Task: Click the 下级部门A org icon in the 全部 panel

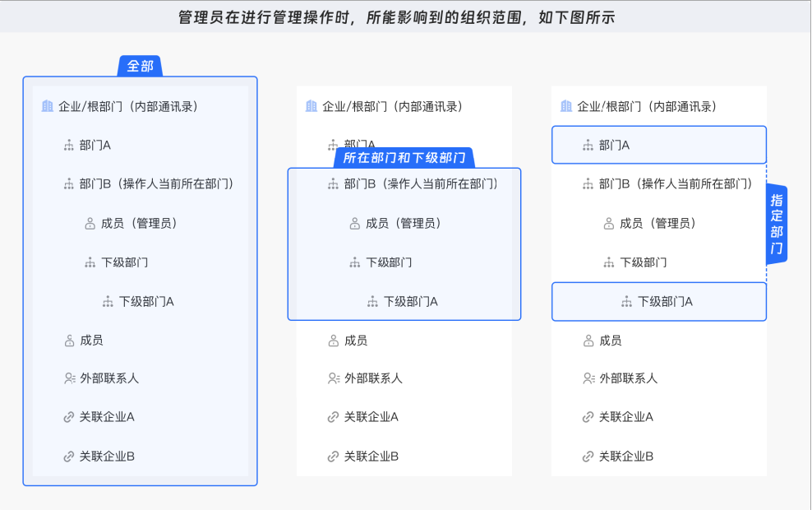Action: [x=108, y=302]
